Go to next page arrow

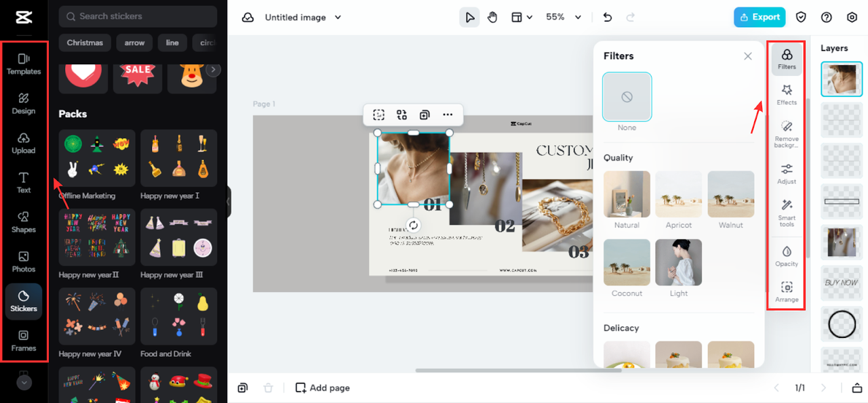pos(824,388)
